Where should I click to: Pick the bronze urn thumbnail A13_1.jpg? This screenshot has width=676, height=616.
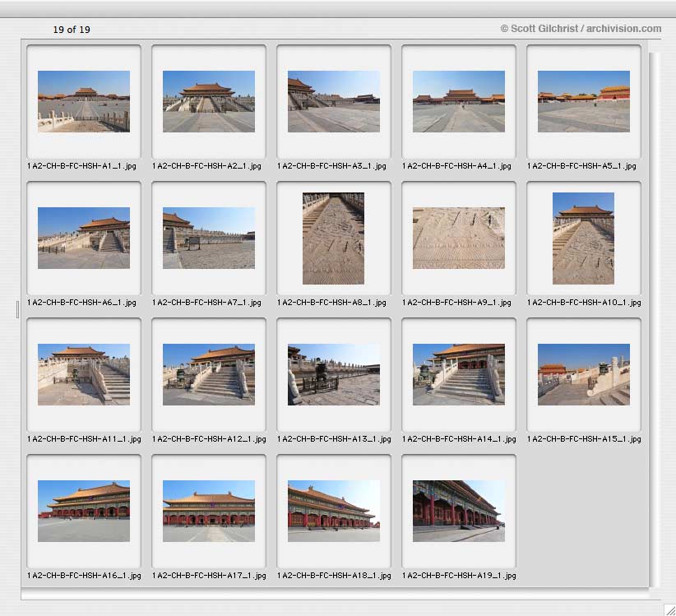334,374
